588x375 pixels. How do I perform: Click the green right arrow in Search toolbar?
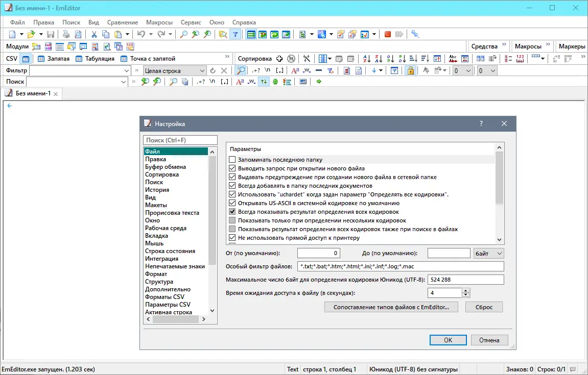click(x=319, y=81)
